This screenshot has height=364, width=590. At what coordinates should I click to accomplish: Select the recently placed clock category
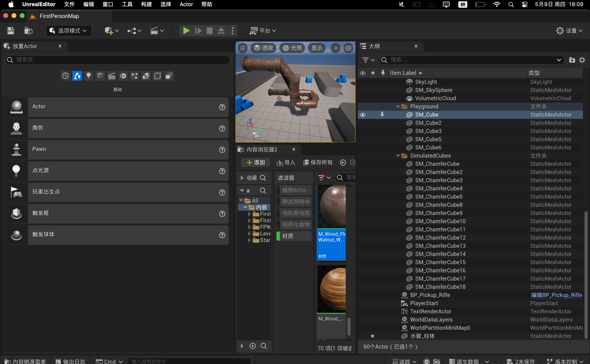pyautogui.click(x=65, y=76)
